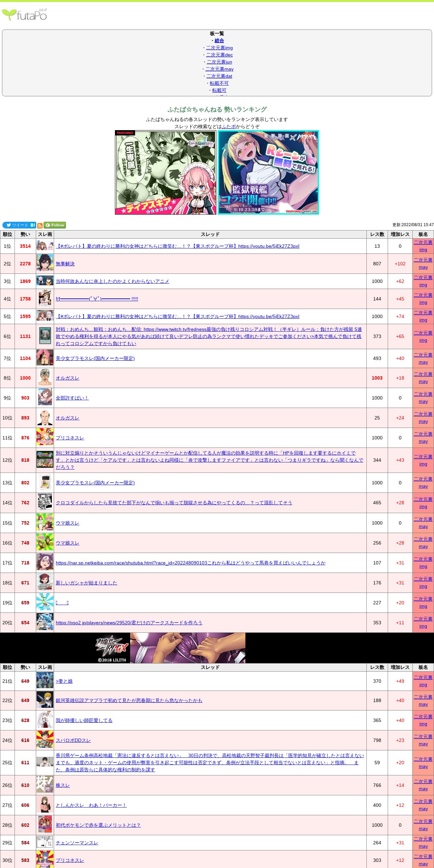Viewport: 434px width, 868px height.
Task: Open the pso2.jp アークスカード thread
Action: pos(129,623)
